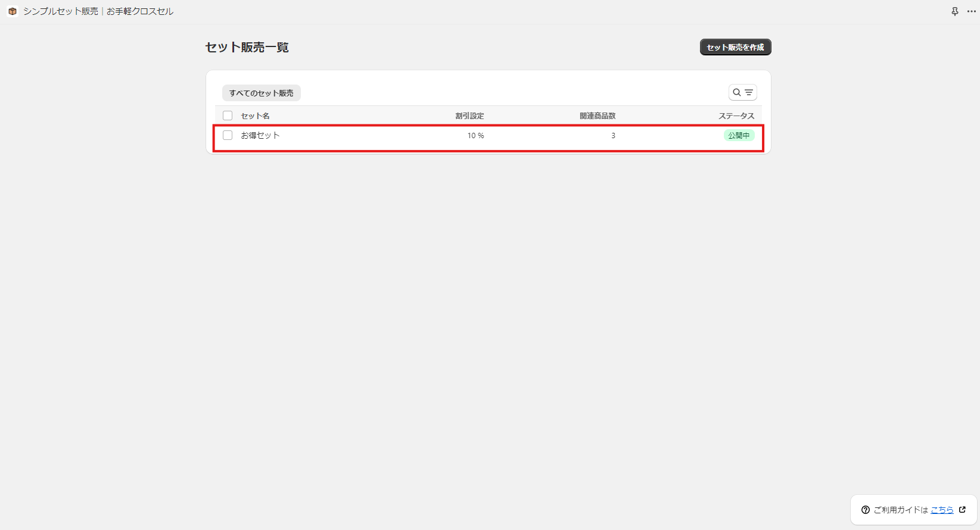Toggle the select-all checkbox in header
The image size is (980, 530).
228,116
